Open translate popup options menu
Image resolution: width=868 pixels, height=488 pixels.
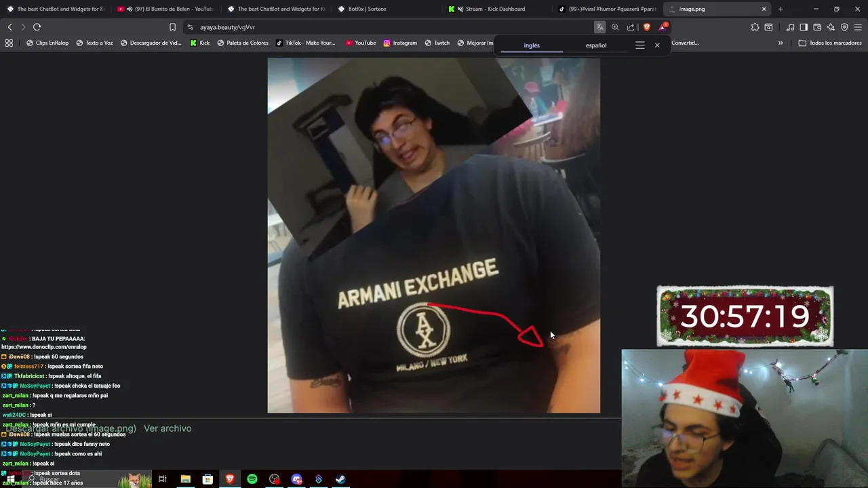[x=639, y=45]
